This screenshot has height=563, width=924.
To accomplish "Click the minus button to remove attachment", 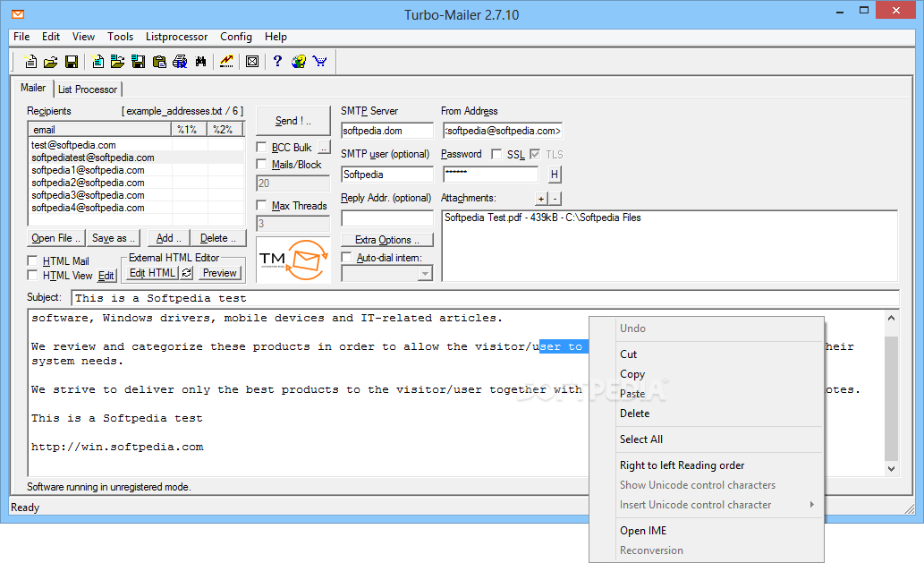I will [x=555, y=199].
